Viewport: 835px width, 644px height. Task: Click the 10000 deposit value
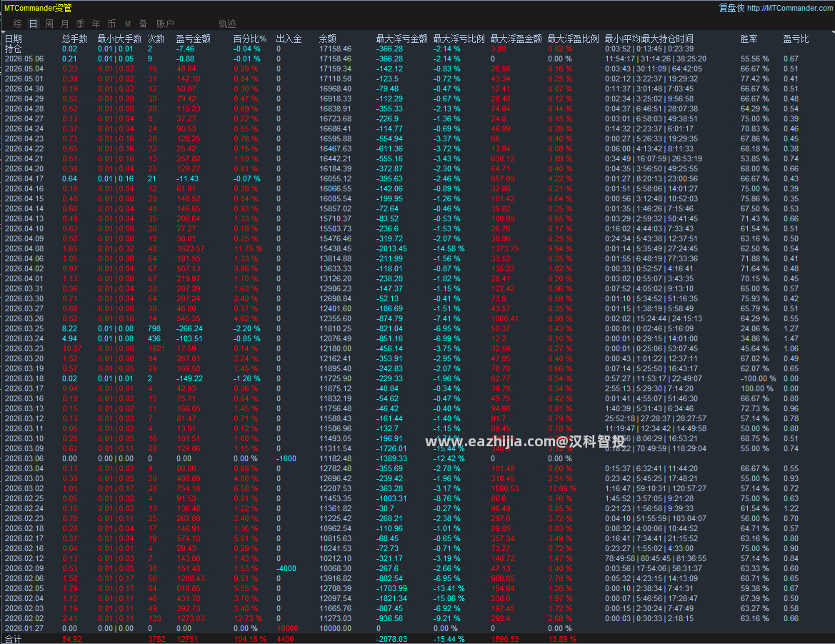click(288, 628)
